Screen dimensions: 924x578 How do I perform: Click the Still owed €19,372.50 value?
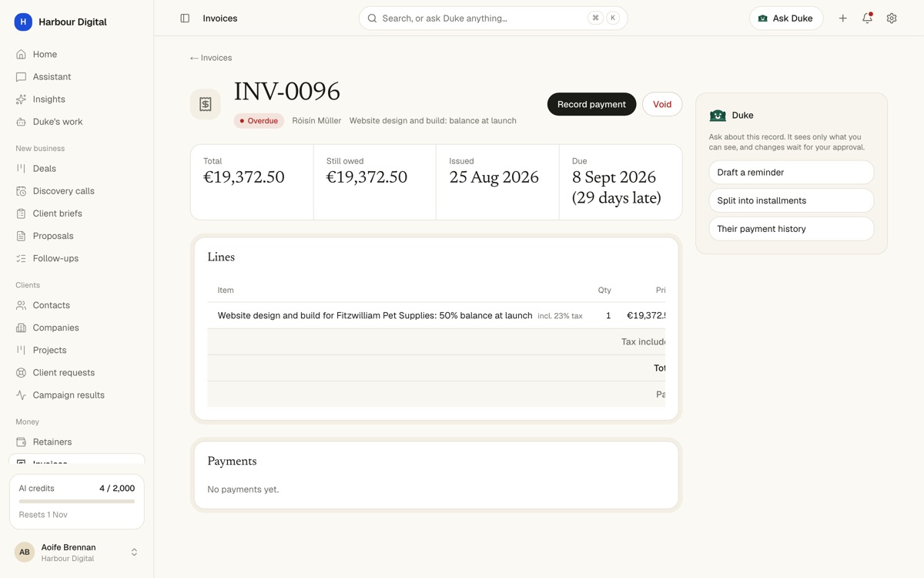[x=367, y=177]
